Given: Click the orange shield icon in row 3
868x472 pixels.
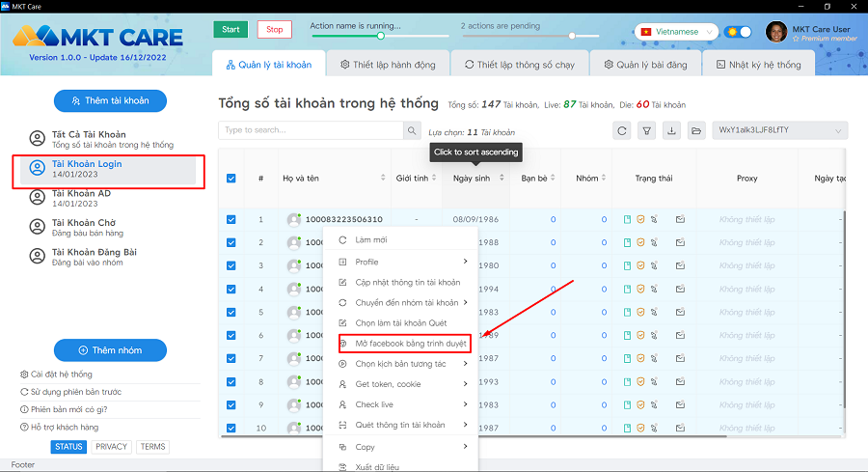Looking at the screenshot, I should [640, 265].
